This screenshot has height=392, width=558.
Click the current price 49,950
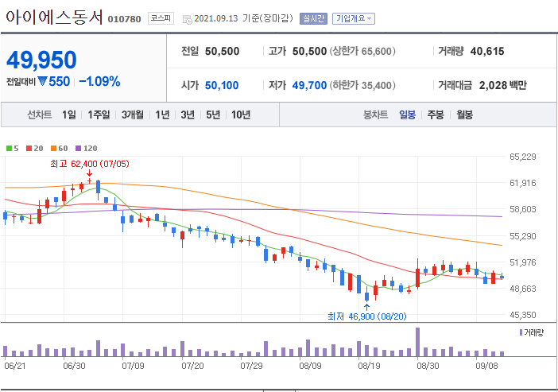(x=41, y=60)
